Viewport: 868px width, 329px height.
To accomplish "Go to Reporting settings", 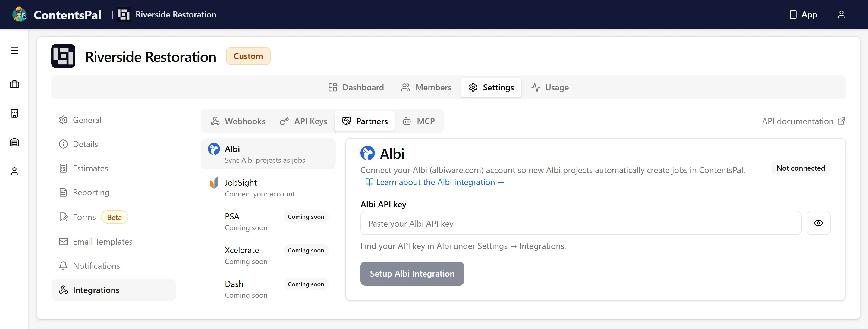I will 114,192.
